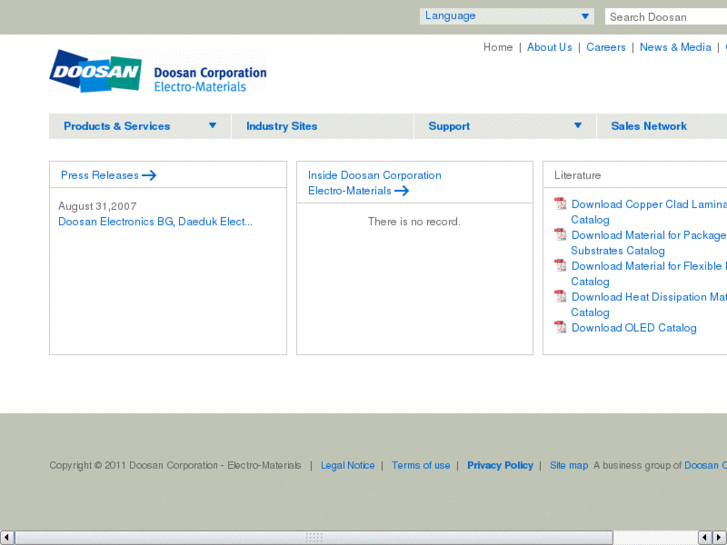The image size is (727, 545).
Task: Download Material for Package Substrates Catalog
Action: (649, 243)
